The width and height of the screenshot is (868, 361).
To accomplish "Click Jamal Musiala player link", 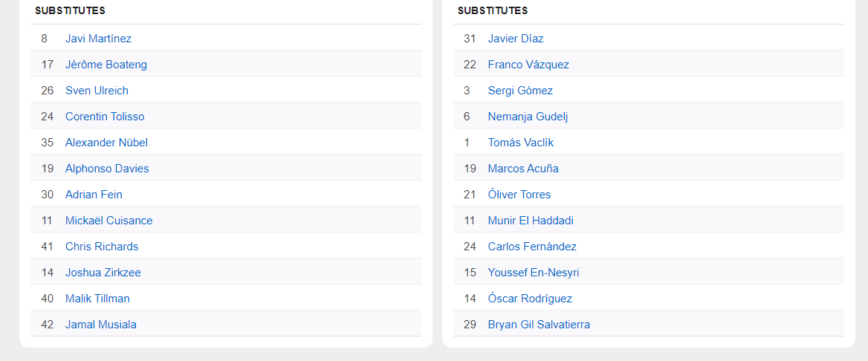I will pos(101,325).
